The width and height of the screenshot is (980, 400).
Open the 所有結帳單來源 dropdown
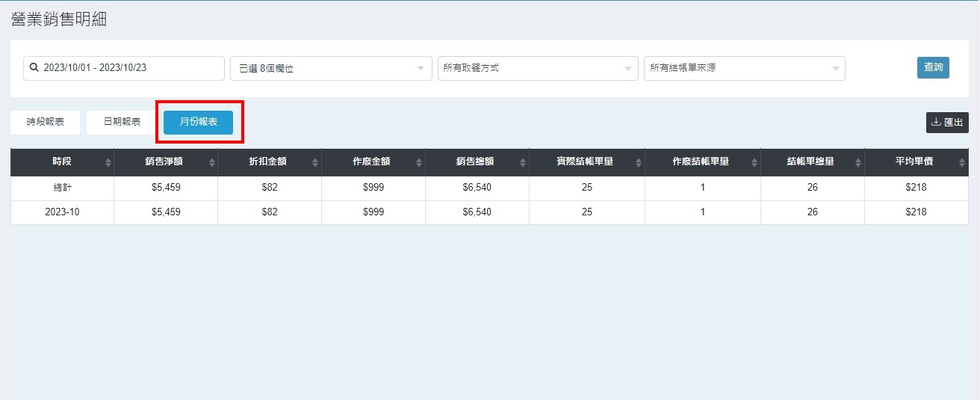point(744,68)
